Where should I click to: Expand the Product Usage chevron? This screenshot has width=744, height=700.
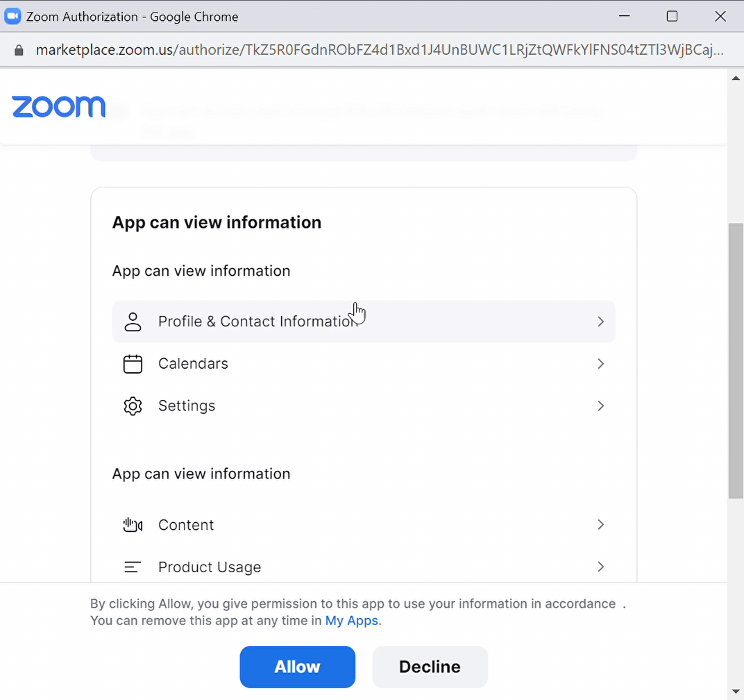pos(601,567)
